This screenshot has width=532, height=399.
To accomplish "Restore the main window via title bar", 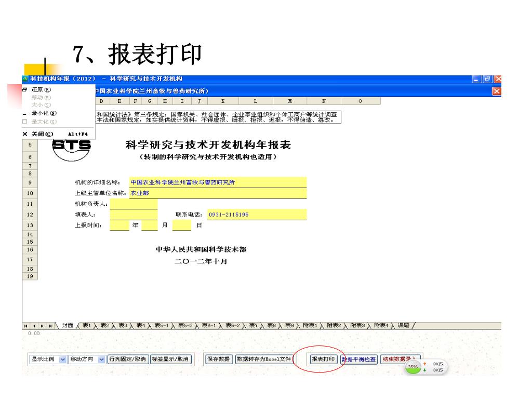I will pyautogui.click(x=487, y=79).
